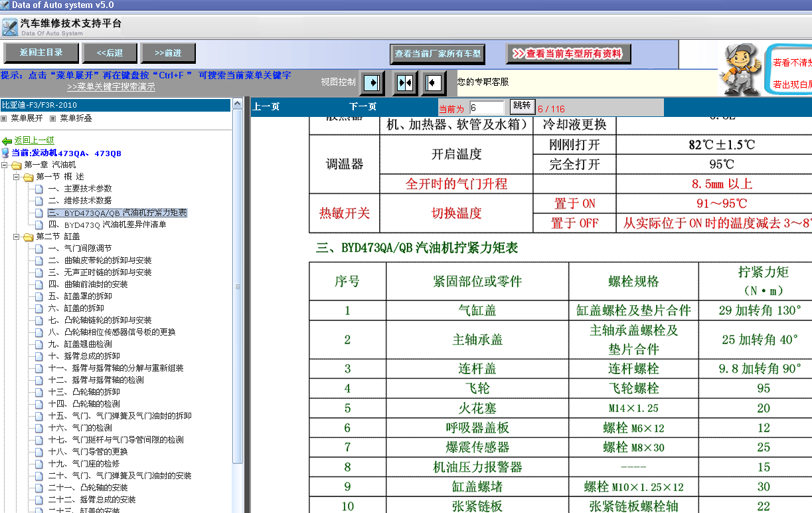Click the 菜单折叠 icon
812x513 pixels.
[x=53, y=118]
